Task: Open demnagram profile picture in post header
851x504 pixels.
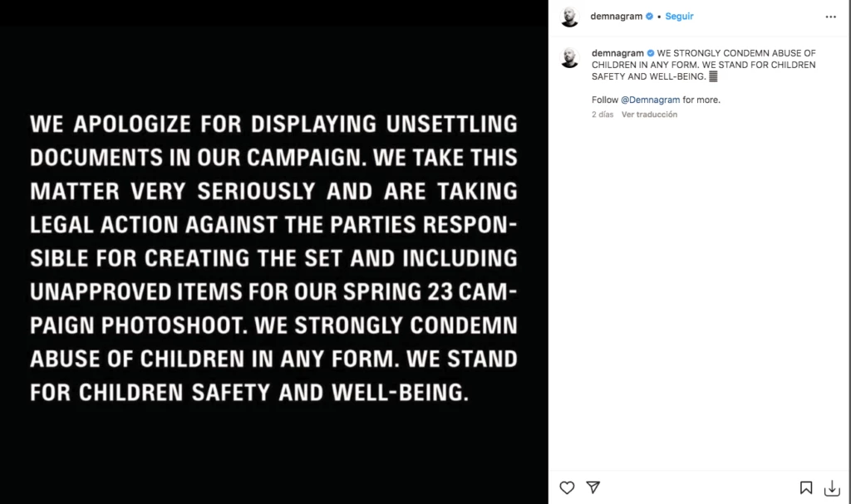Action: pyautogui.click(x=569, y=17)
